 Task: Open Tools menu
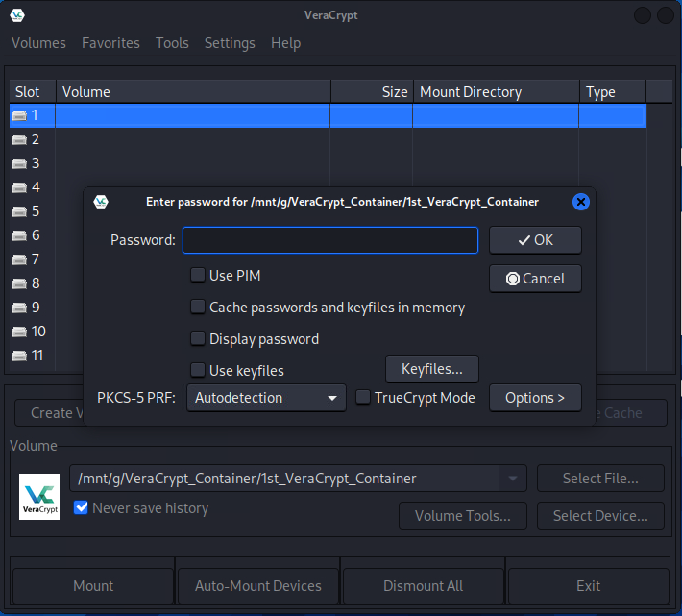(x=172, y=43)
